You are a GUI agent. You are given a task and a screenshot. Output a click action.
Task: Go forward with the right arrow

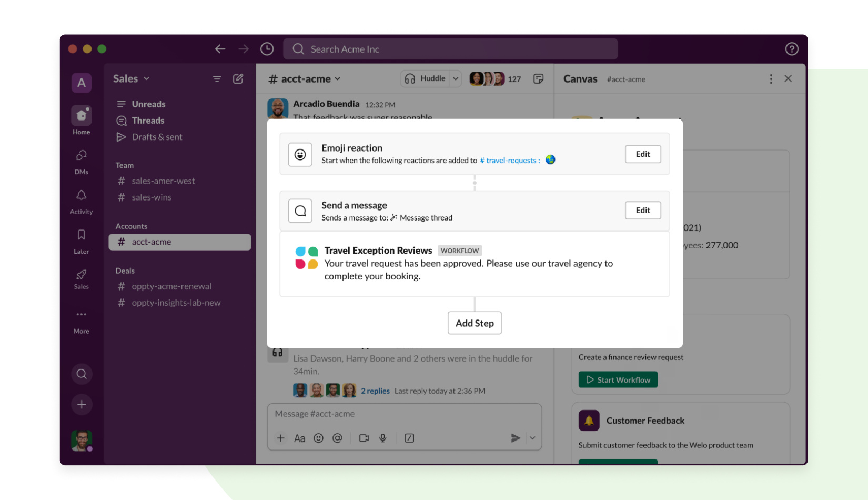click(x=244, y=49)
